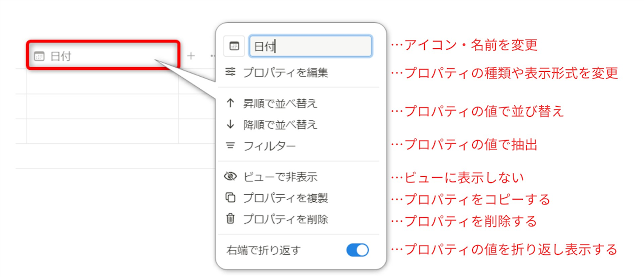Select 降順で並べ替え menu item

(280, 125)
